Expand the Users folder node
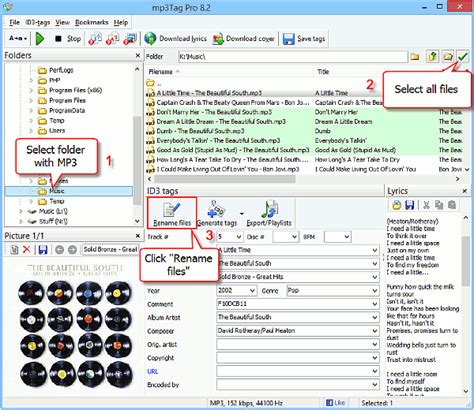Image resolution: width=474 pixels, height=410 pixels. point(31,131)
